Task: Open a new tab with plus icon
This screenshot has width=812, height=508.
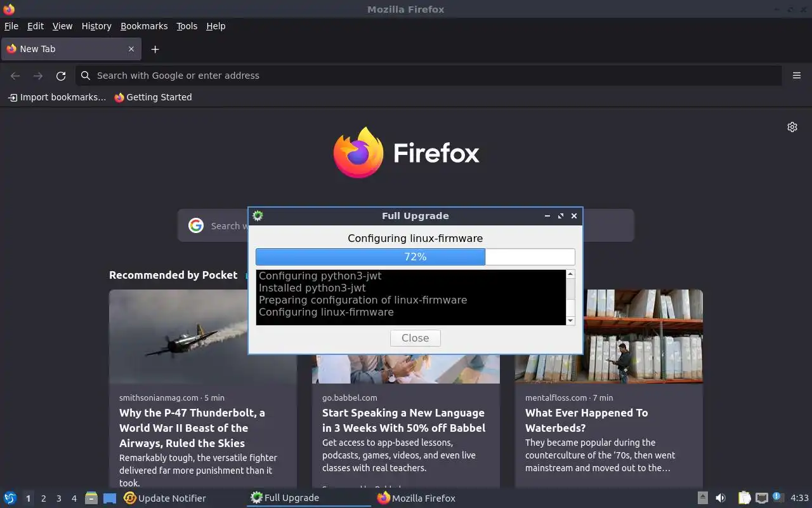Action: (155, 49)
